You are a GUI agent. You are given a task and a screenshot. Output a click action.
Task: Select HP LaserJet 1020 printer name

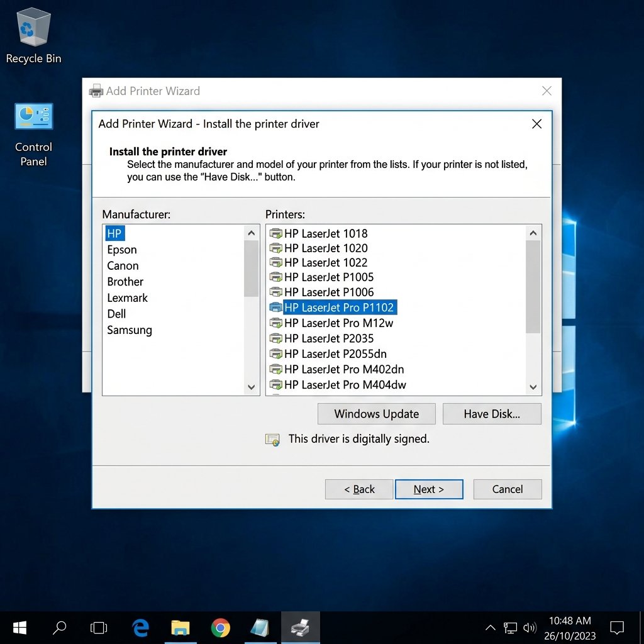coord(326,248)
